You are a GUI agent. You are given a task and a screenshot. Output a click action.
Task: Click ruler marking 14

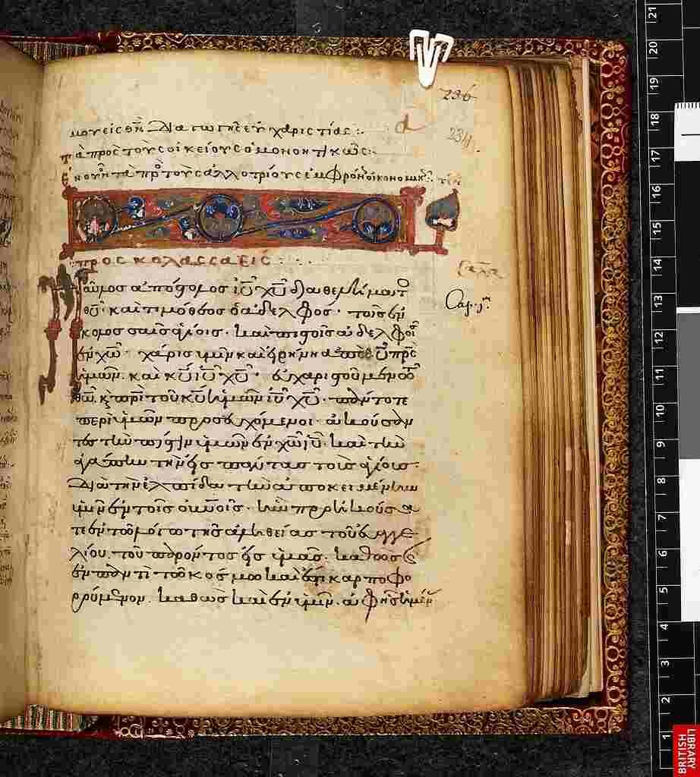(x=657, y=263)
